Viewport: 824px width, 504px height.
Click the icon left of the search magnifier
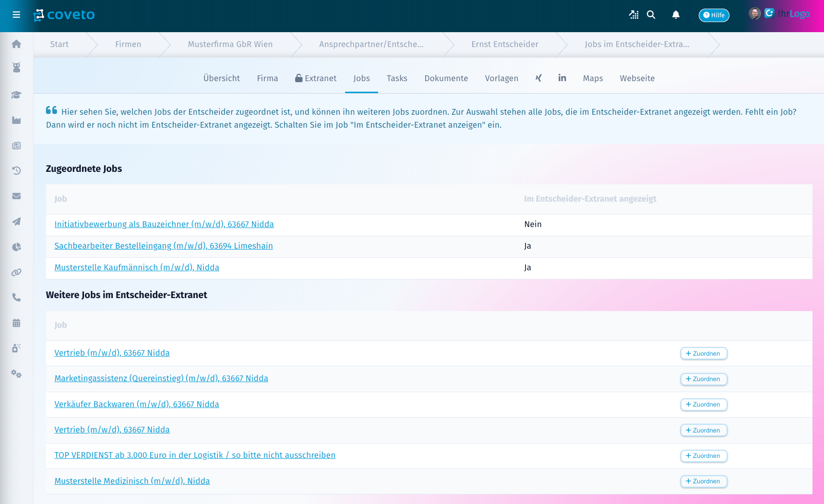pyautogui.click(x=634, y=15)
